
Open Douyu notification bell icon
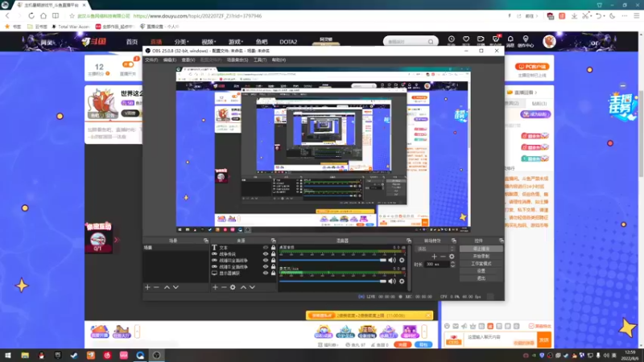coord(510,39)
